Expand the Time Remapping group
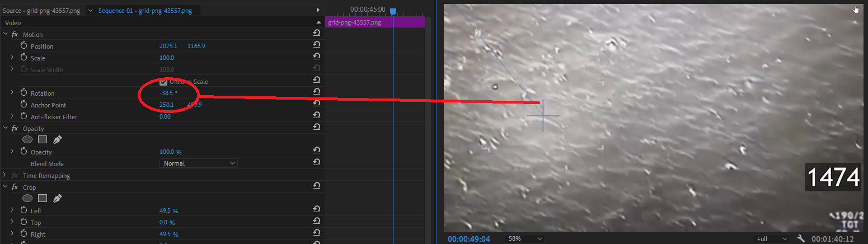Viewport: 868px width, 244px height. point(5,175)
